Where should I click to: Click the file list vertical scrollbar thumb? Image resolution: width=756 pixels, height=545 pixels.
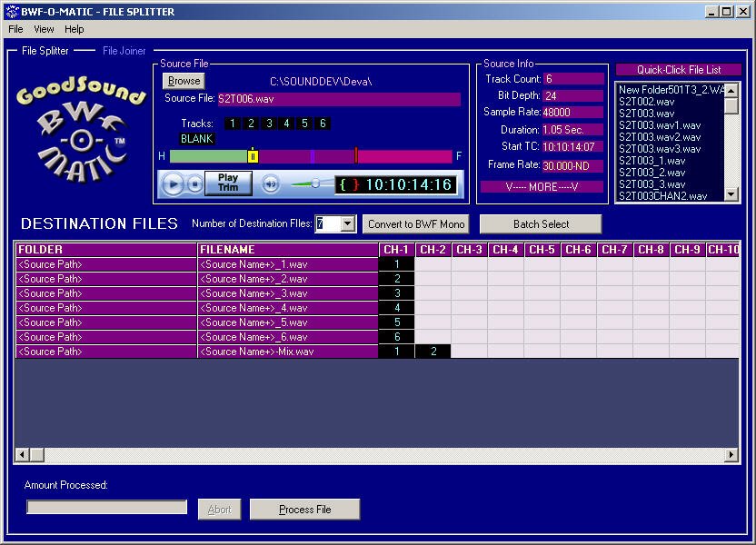(x=731, y=105)
